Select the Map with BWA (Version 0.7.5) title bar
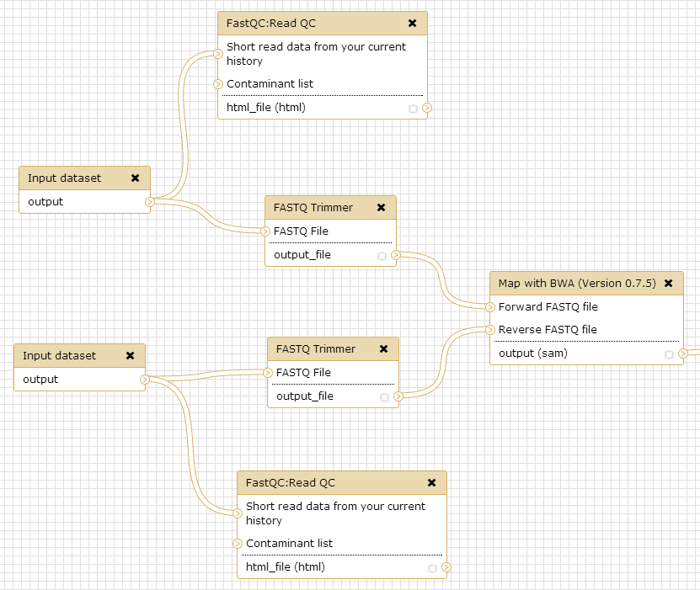Screen dimensions: 700x590 pos(586,283)
